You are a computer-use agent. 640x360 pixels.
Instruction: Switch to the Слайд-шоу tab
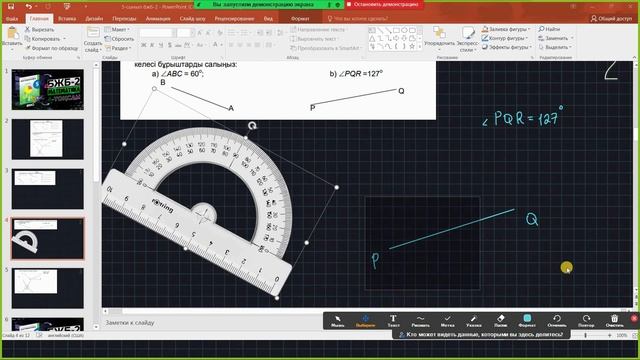[192, 19]
